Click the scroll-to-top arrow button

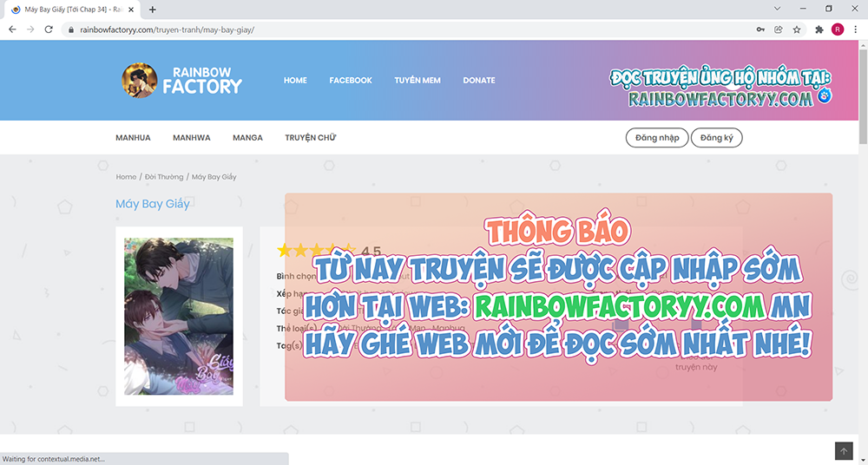(x=844, y=451)
